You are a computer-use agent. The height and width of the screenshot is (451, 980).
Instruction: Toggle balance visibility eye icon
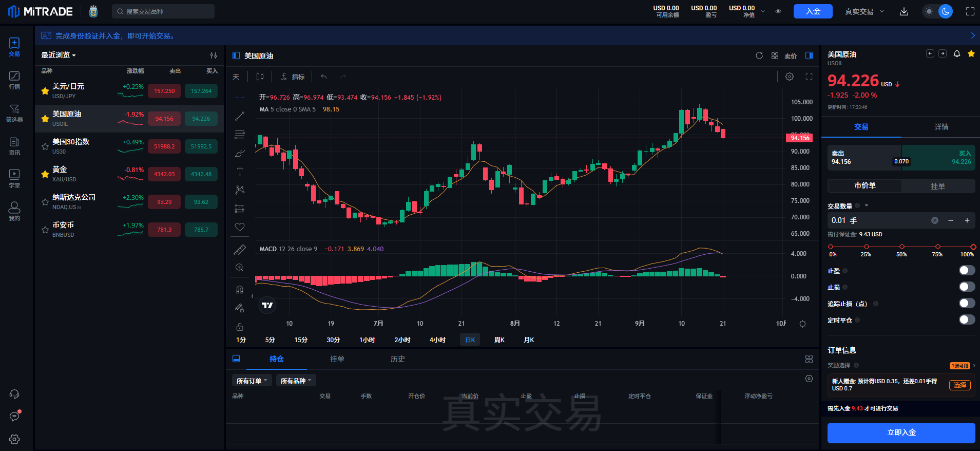point(778,11)
